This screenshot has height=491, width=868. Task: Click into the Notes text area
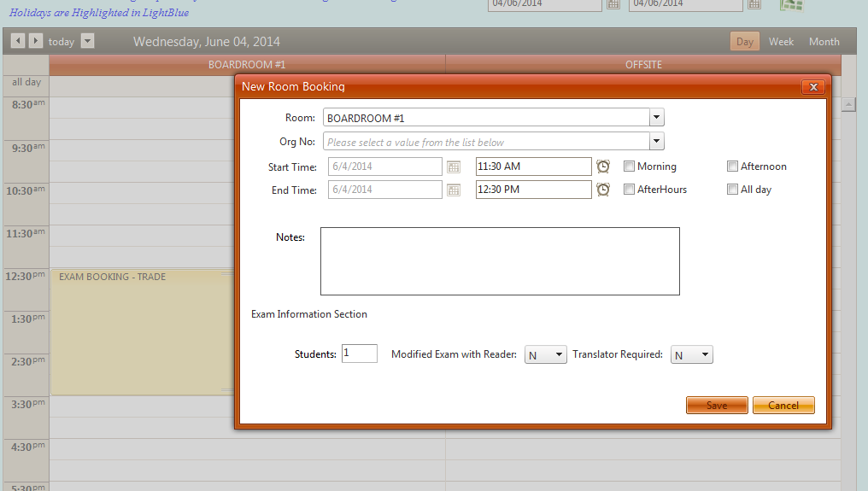[x=500, y=261]
